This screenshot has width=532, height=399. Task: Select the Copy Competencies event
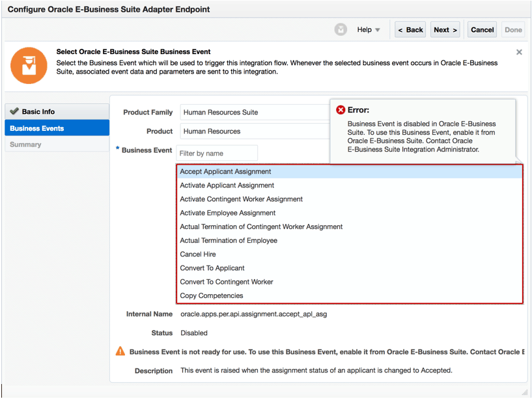click(x=350, y=296)
